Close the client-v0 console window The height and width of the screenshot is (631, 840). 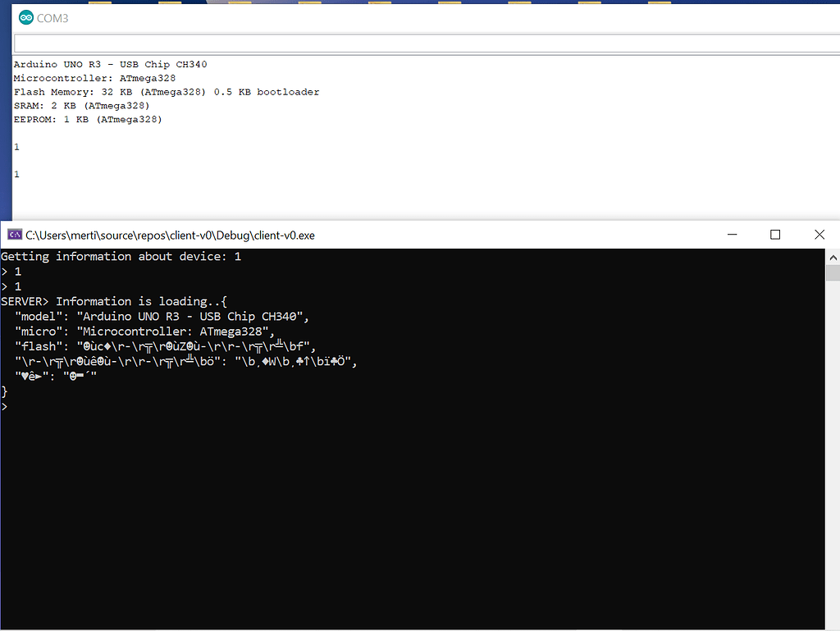(x=819, y=235)
